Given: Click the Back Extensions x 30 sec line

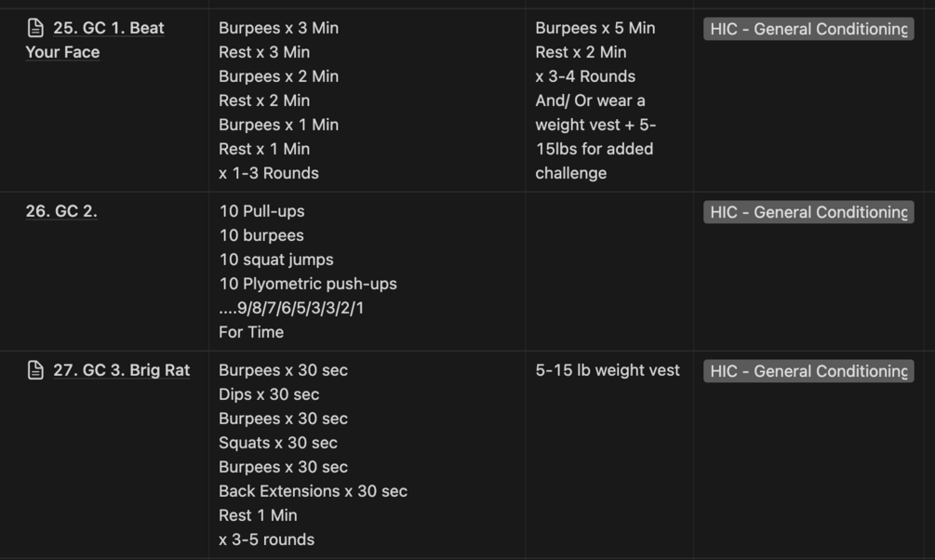Looking at the screenshot, I should [x=313, y=491].
